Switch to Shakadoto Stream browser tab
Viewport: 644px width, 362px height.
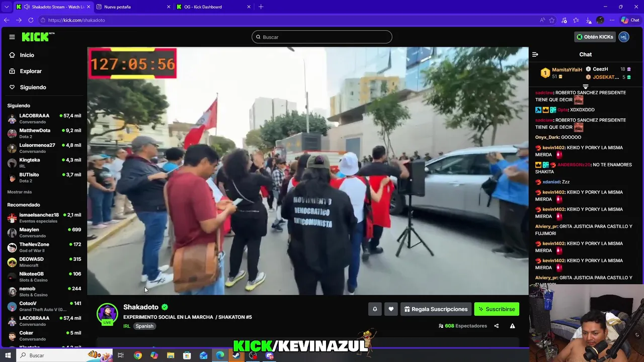tap(53, 7)
